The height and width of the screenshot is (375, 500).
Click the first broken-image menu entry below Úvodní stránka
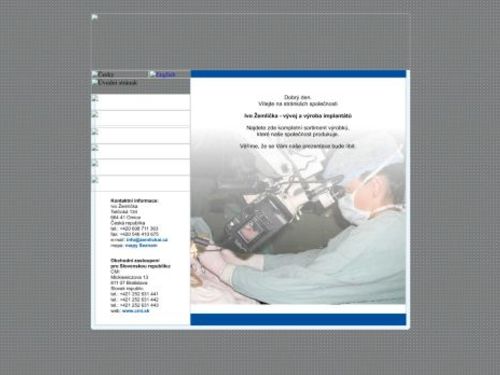click(x=141, y=102)
